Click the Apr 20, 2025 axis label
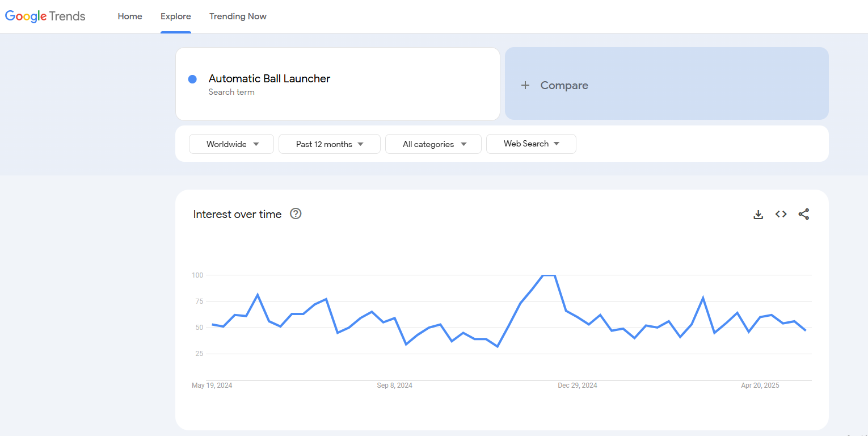 [760, 385]
